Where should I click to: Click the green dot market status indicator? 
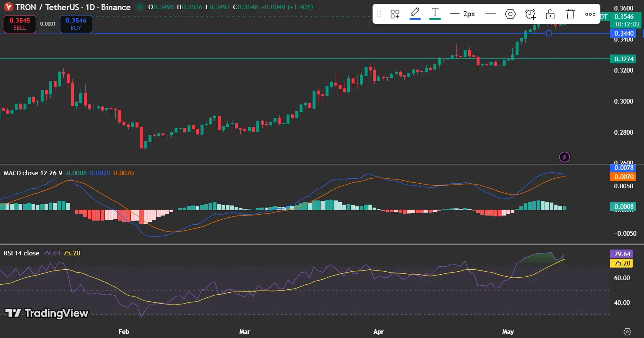[x=140, y=7]
